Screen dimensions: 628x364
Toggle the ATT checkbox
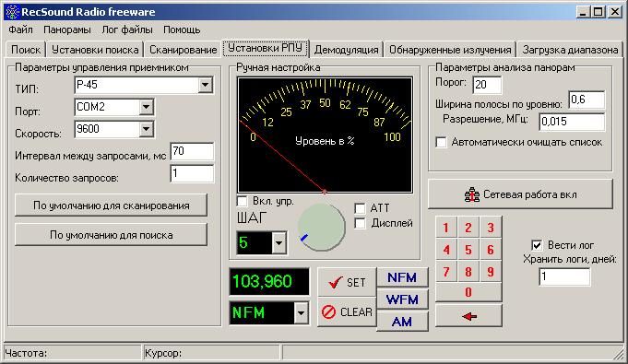click(360, 208)
